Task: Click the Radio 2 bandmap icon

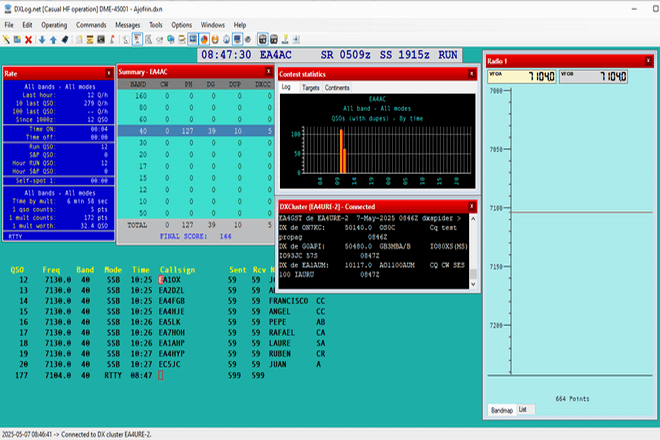Action: [274, 40]
